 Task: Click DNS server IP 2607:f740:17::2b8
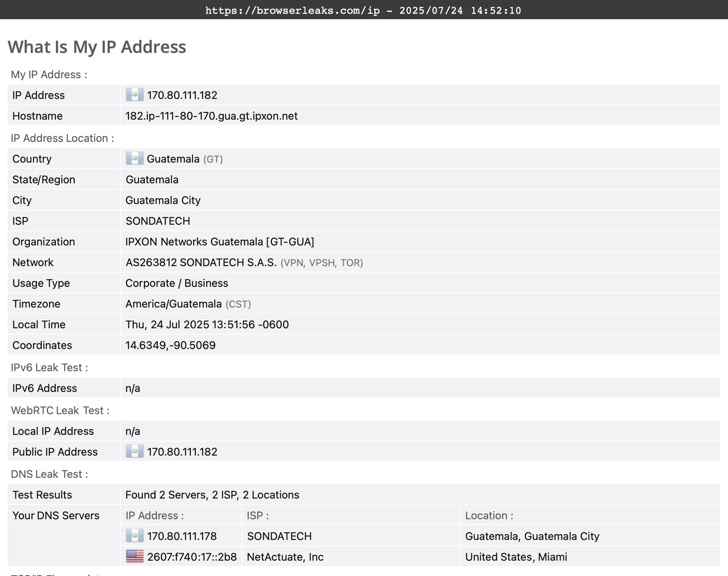pyautogui.click(x=192, y=557)
